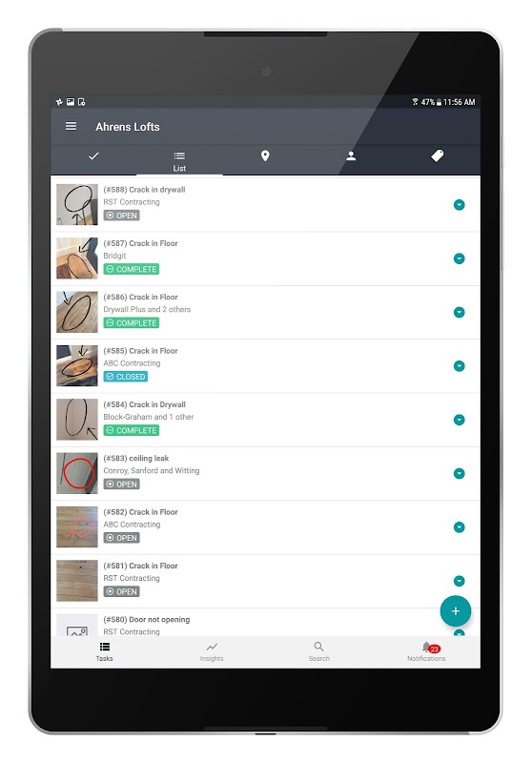Open task titled (#584) Crack in Drywall
Image resolution: width=532 pixels, height=763 pixels.
[144, 404]
